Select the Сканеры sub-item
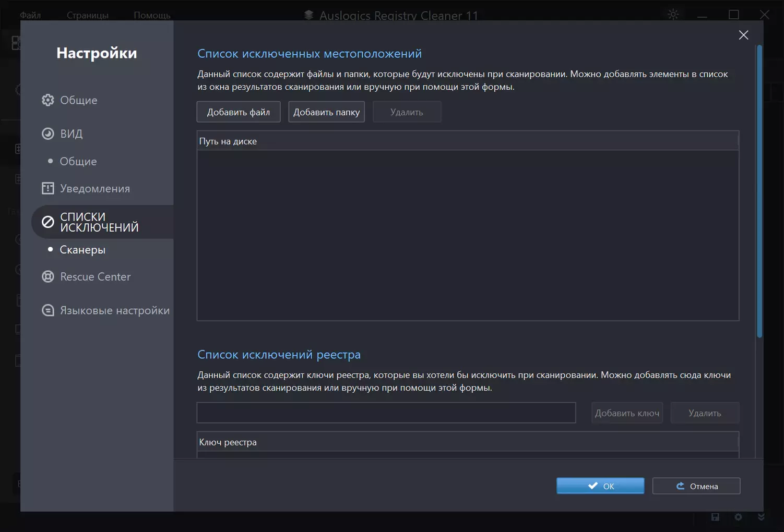 (x=82, y=250)
